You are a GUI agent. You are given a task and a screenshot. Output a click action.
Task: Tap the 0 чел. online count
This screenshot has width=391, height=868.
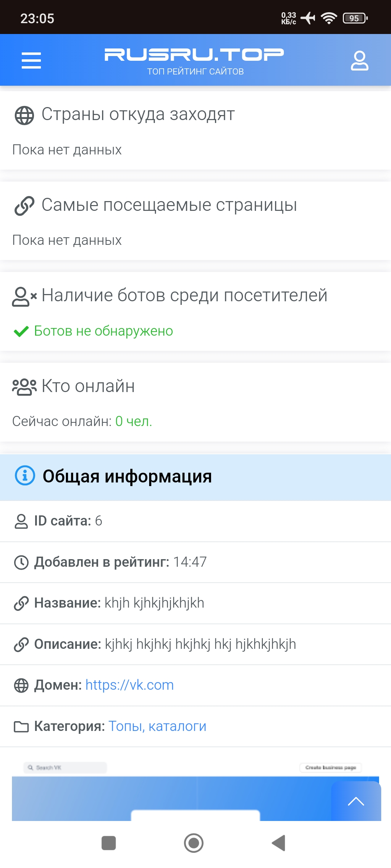(134, 421)
